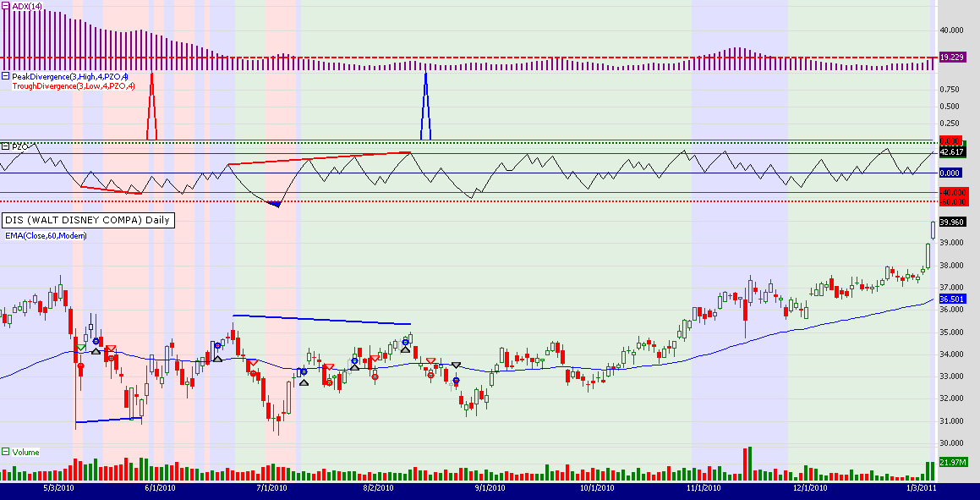Click the blue triangle marker at PZO trough
The width and height of the screenshot is (980, 500).
coord(274,204)
